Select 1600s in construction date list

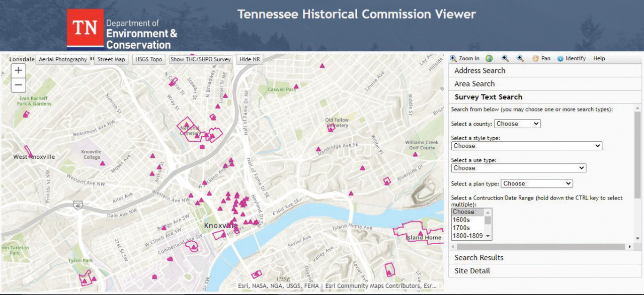point(468,220)
